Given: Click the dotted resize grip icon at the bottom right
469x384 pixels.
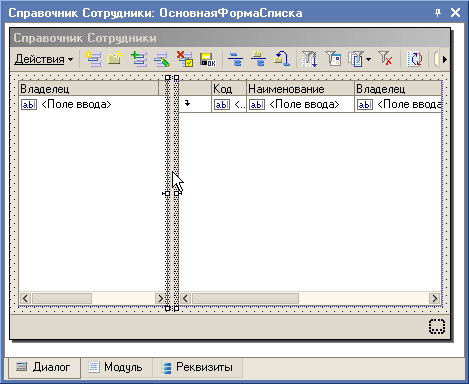Looking at the screenshot, I should (437, 326).
